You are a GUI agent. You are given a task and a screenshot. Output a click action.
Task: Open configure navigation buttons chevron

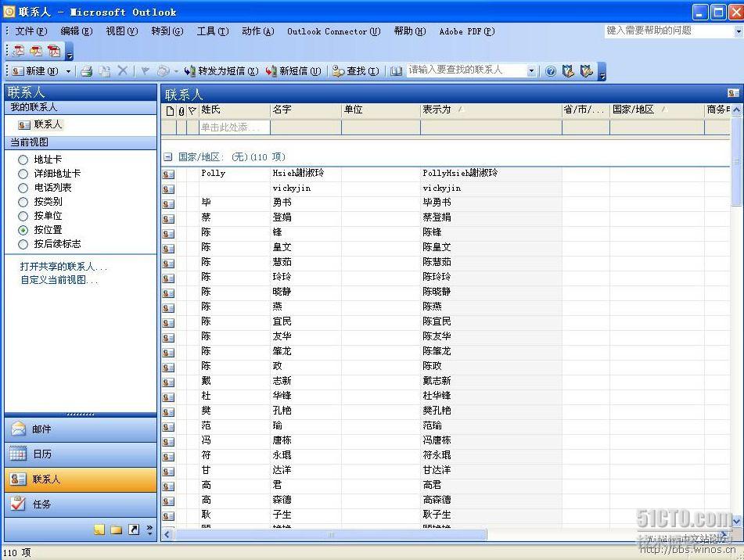click(150, 529)
